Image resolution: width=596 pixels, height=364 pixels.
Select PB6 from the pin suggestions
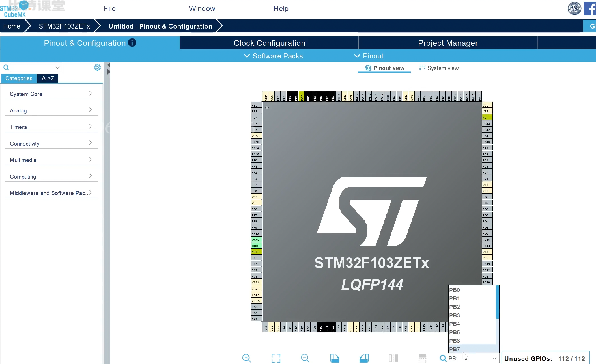(472, 341)
